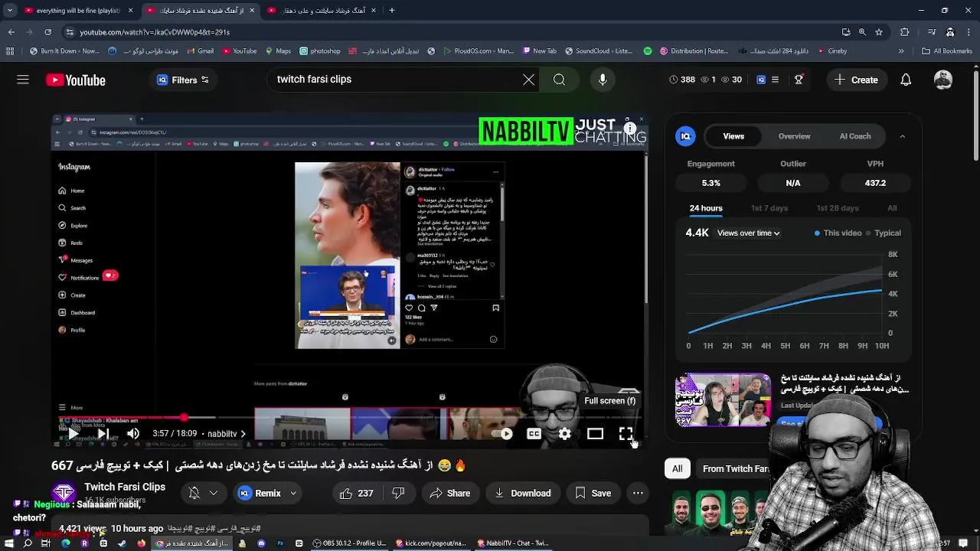Viewport: 980px width, 551px height.
Task: Click the Remix button
Action: click(x=260, y=494)
